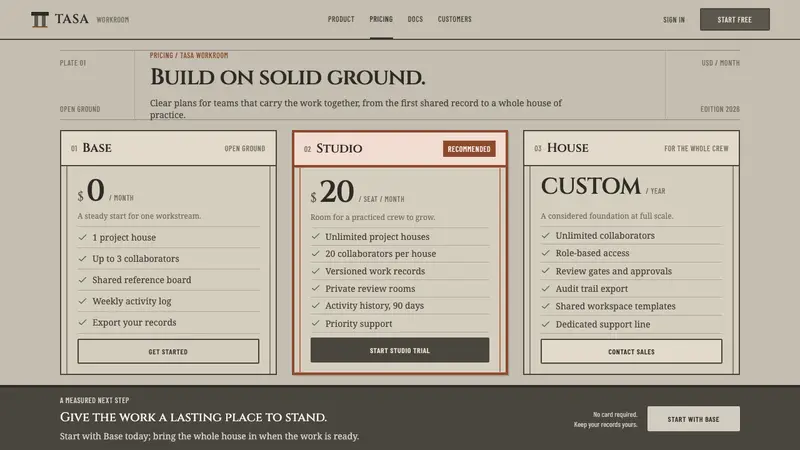
Task: Click the 'Edition 2026' label
Action: [720, 109]
